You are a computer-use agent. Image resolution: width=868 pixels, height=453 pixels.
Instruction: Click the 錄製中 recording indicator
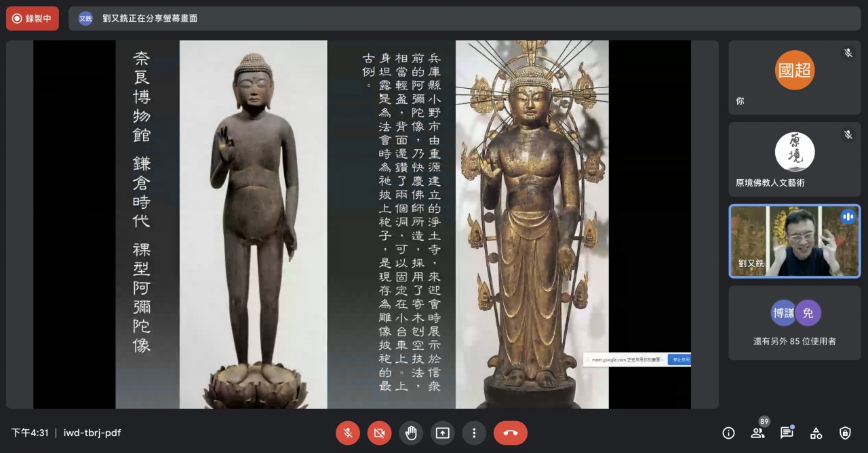click(32, 18)
